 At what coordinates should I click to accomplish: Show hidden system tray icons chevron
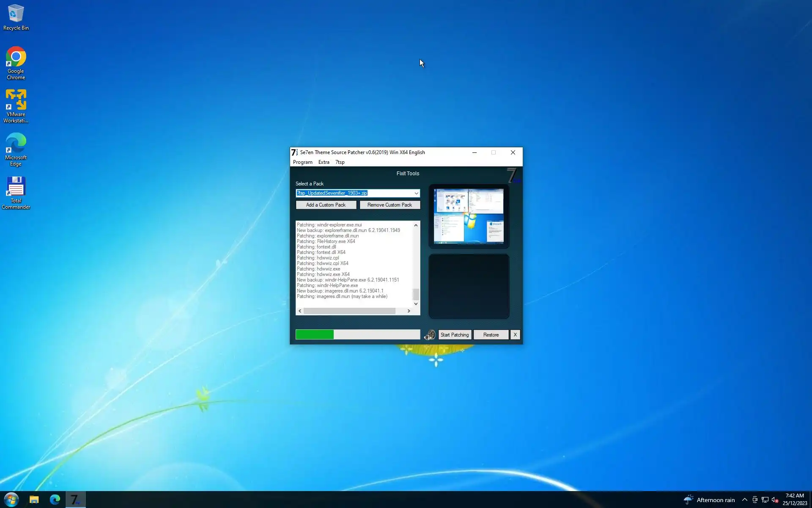click(x=744, y=500)
